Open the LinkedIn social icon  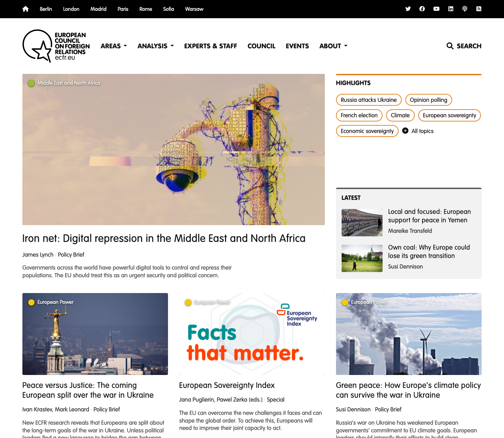451,9
